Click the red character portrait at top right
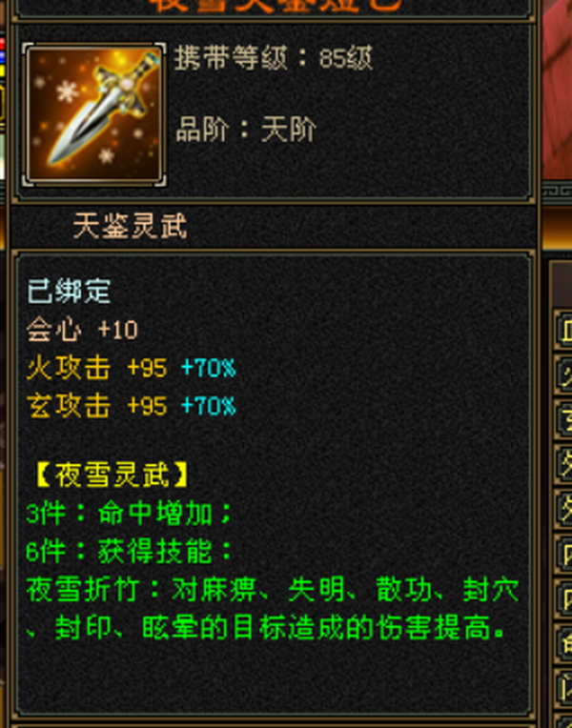The image size is (572, 728). click(557, 91)
